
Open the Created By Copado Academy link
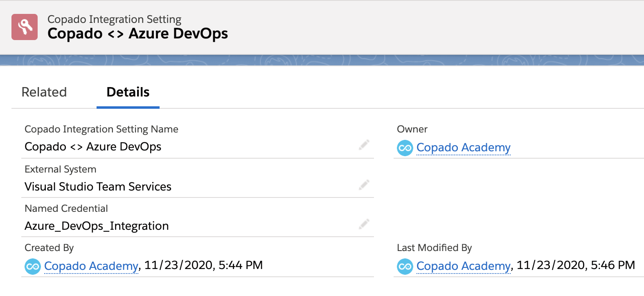click(x=91, y=266)
